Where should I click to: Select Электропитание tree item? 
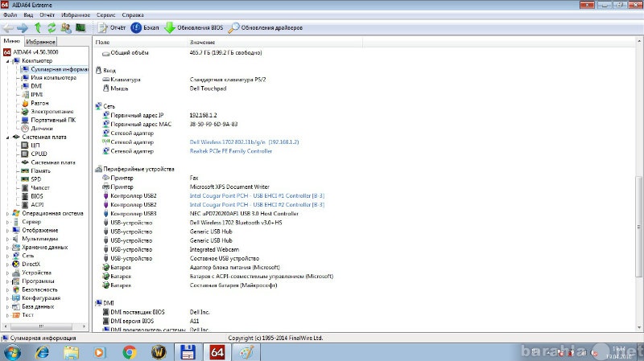pos(47,112)
